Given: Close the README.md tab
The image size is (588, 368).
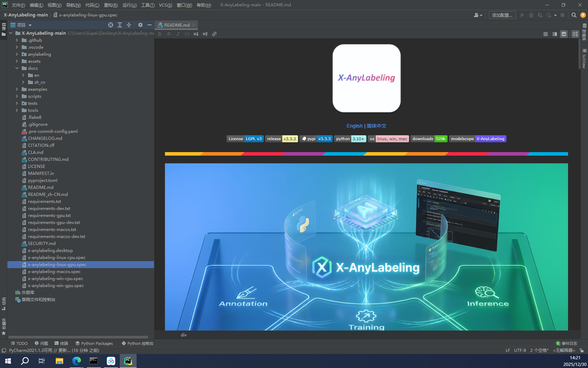Looking at the screenshot, I should [194, 25].
